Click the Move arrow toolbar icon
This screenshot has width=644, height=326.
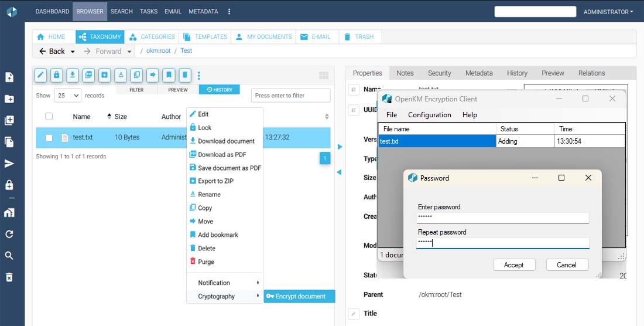152,75
